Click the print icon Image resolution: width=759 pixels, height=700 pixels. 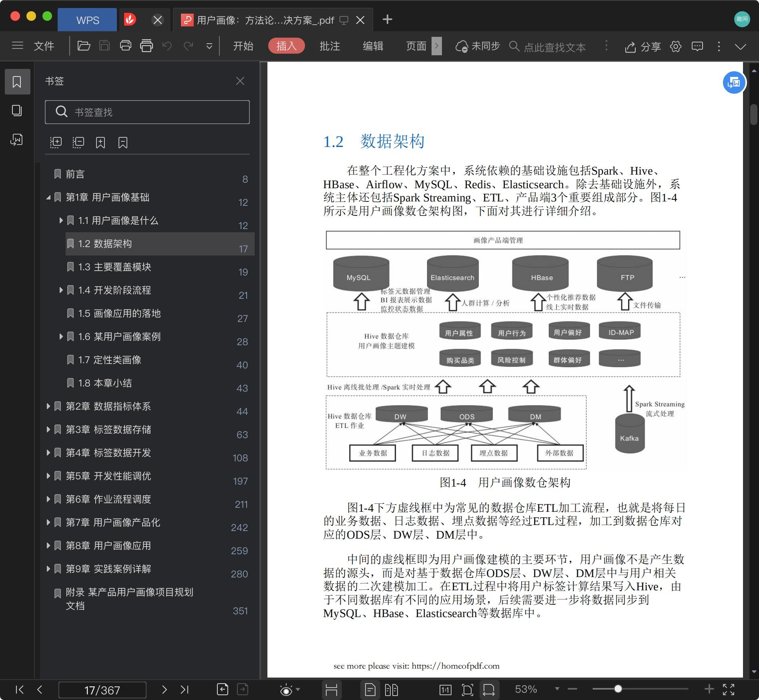tap(126, 46)
